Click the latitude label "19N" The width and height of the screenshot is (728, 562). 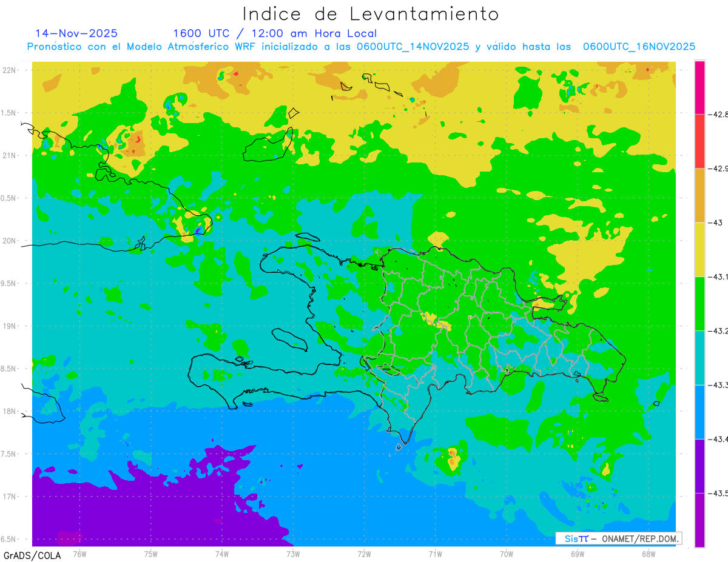pyautogui.click(x=10, y=326)
